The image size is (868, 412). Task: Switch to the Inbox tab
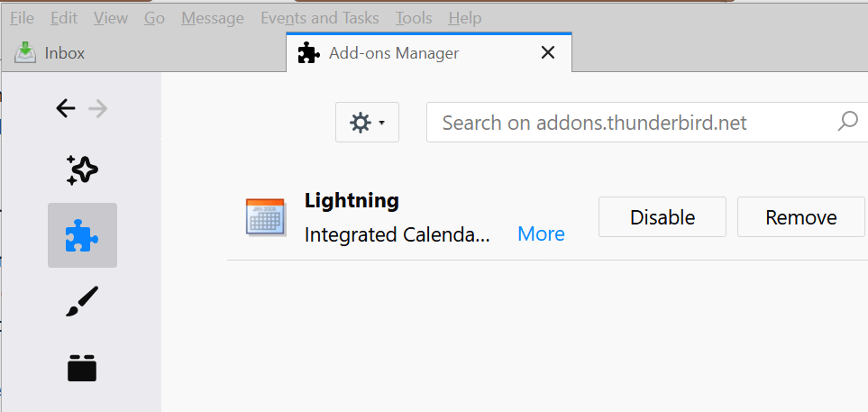tap(144, 52)
